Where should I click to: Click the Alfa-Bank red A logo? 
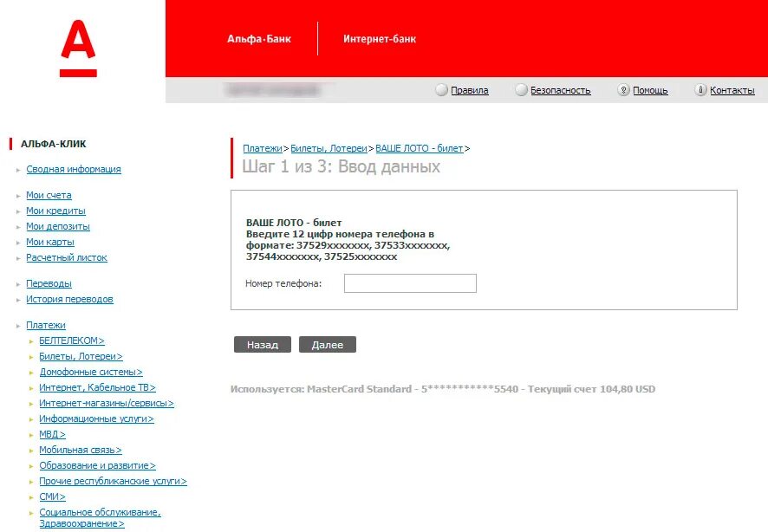click(x=78, y=48)
